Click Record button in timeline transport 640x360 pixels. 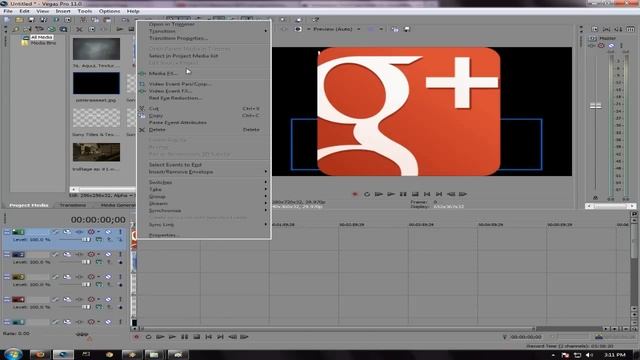coord(136,337)
